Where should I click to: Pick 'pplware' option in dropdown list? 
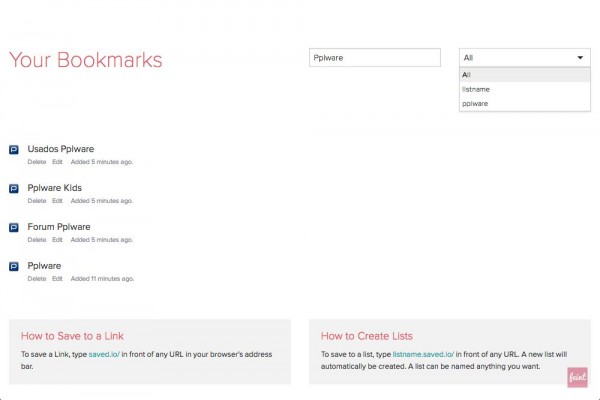tap(525, 104)
